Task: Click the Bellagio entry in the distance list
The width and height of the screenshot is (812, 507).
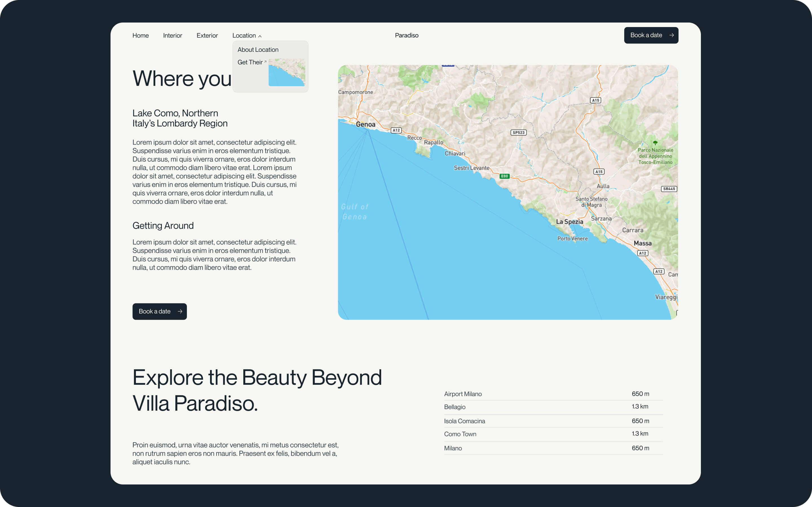Action: coord(553,407)
